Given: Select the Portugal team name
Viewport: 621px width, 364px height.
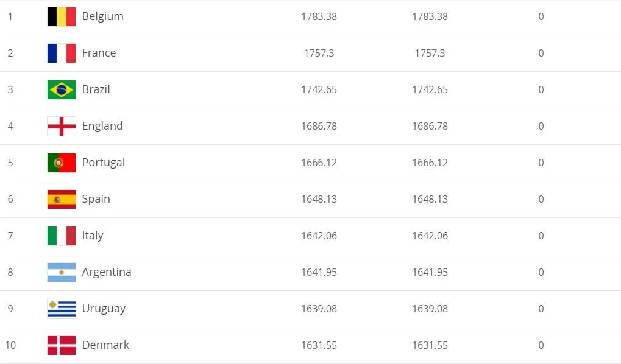Looking at the screenshot, I should (x=104, y=163).
